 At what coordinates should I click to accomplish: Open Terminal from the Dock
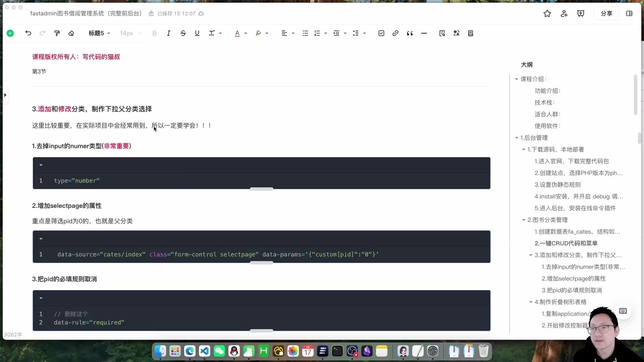(x=337, y=351)
